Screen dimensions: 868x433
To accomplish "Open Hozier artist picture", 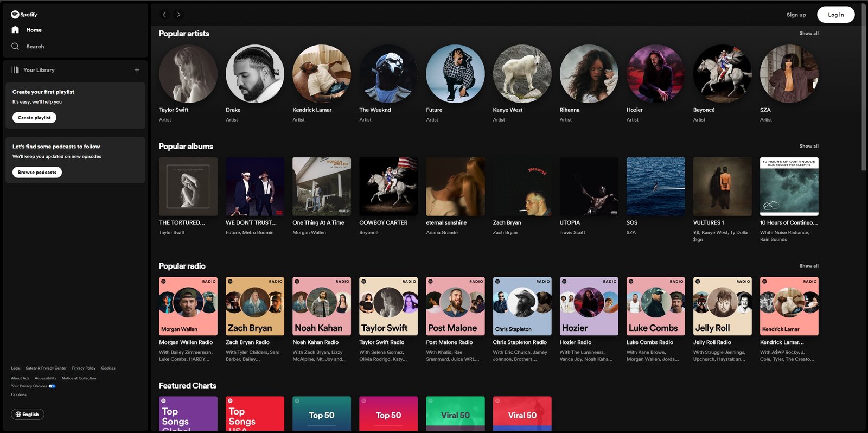I will (655, 74).
